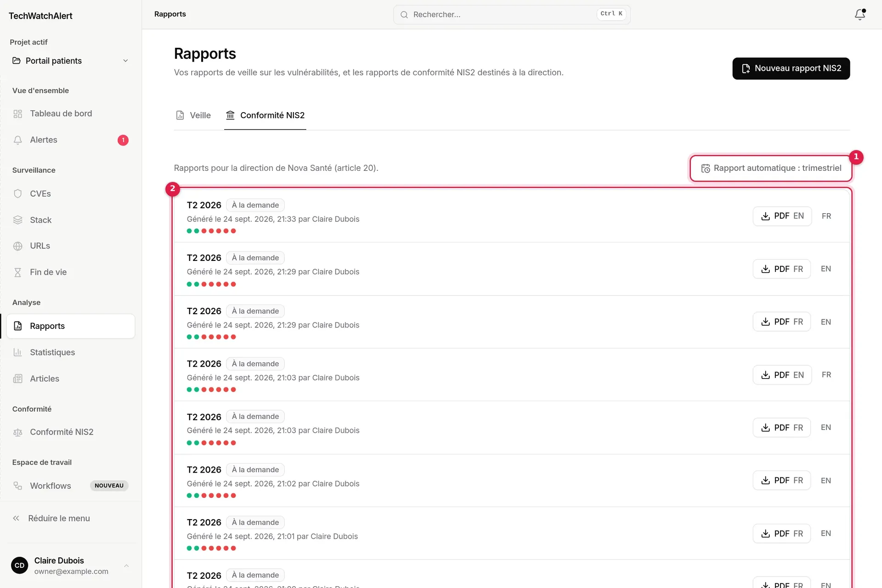882x588 pixels.
Task: Click the Statistiques bar chart icon
Action: 18,352
